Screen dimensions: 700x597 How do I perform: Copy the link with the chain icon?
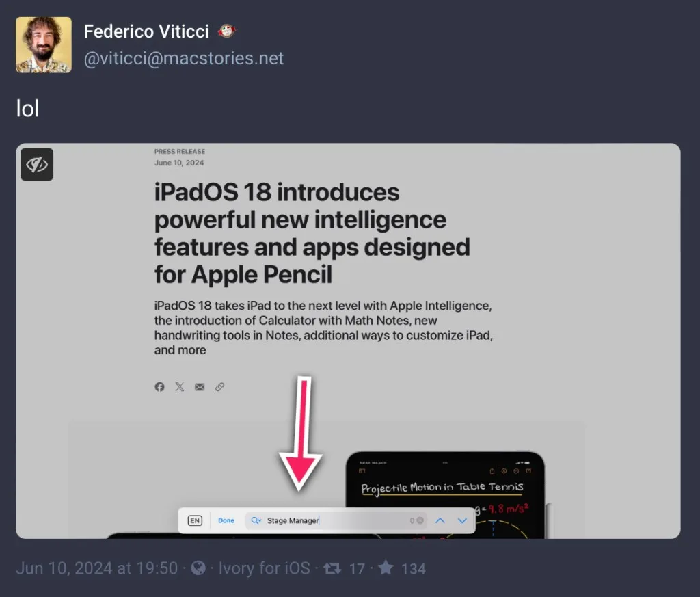point(219,386)
